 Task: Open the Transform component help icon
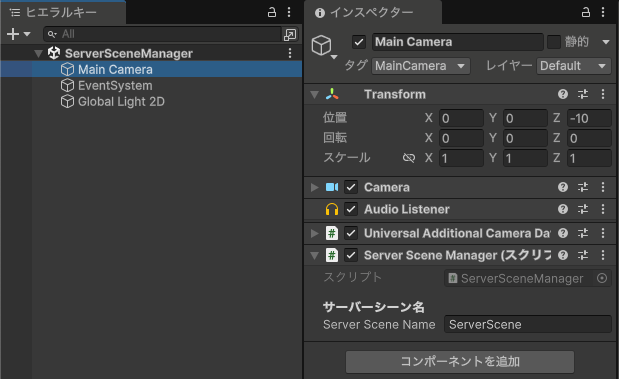563,94
